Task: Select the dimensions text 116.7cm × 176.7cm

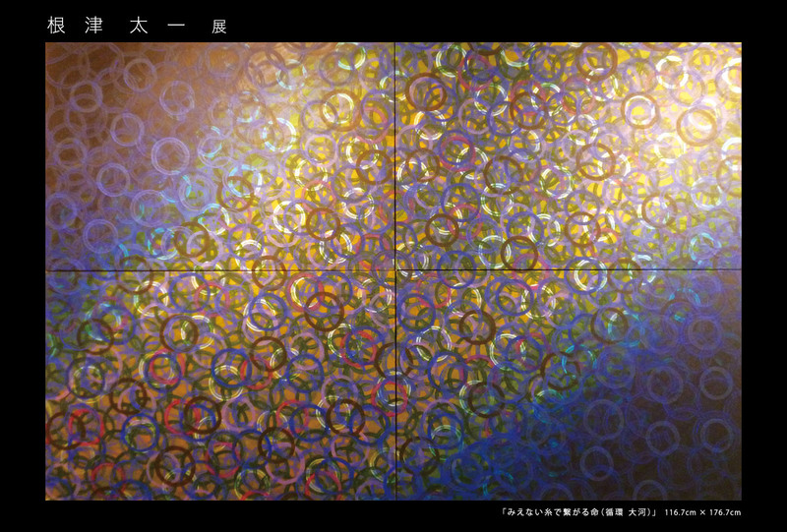Action: [x=702, y=512]
